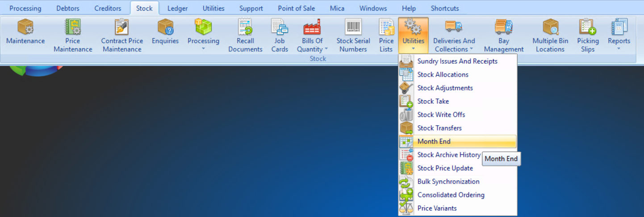The width and height of the screenshot is (644, 217).
Task: Open Price Lists icon
Action: tap(386, 27)
